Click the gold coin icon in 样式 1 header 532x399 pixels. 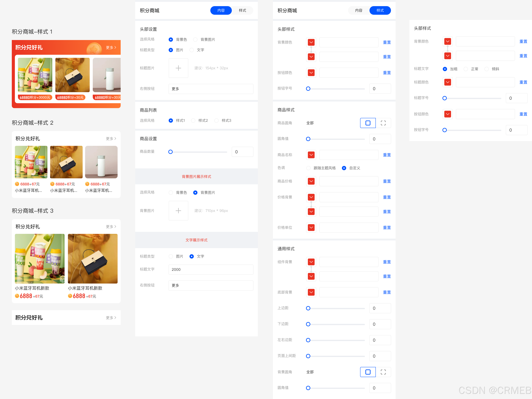(94, 49)
